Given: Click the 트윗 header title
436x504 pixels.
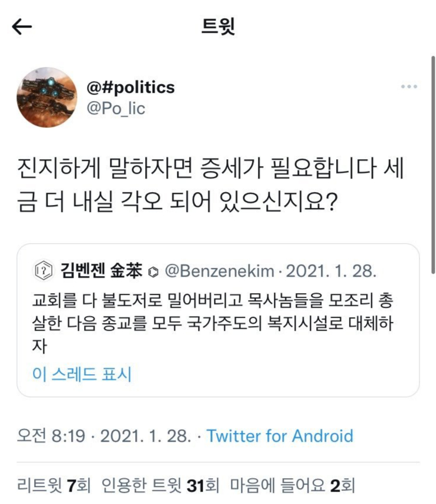Looking at the screenshot, I should coord(218,27).
